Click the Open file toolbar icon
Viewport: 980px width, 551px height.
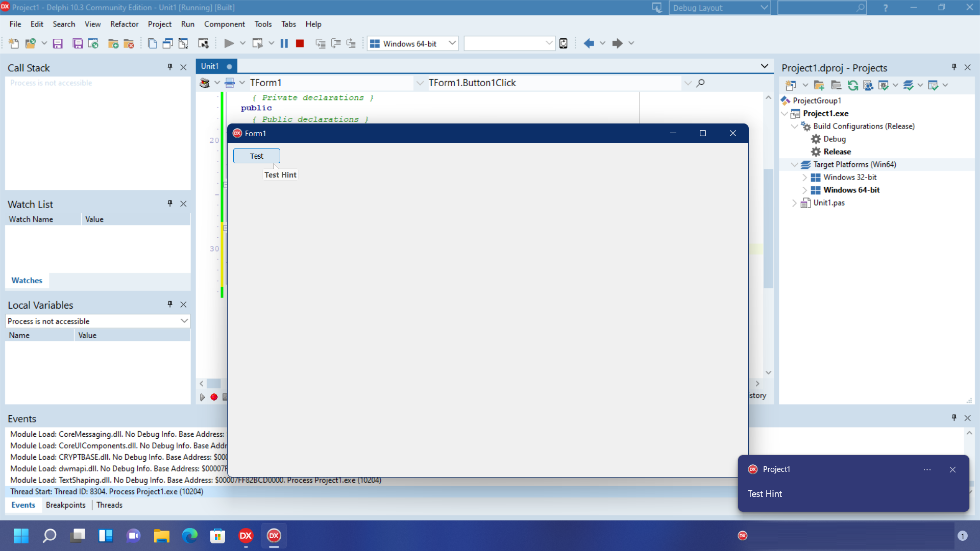click(x=31, y=43)
